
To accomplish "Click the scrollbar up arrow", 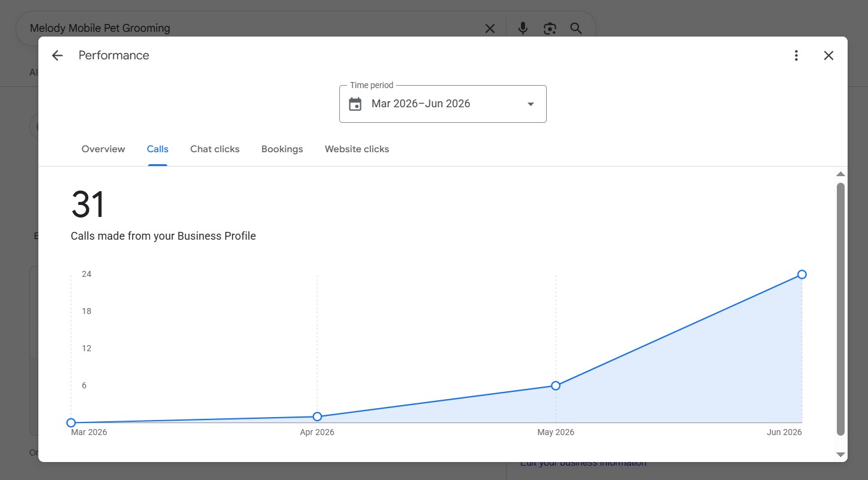I will pyautogui.click(x=840, y=174).
